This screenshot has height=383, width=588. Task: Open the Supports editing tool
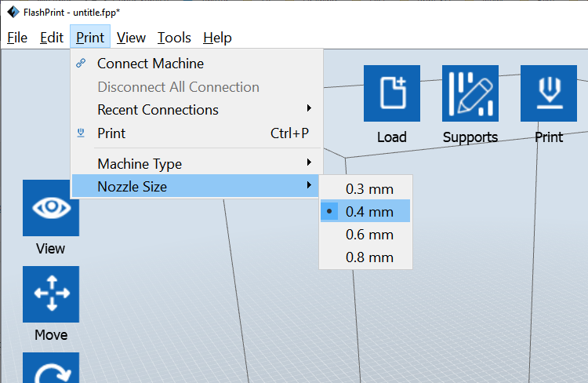click(470, 93)
